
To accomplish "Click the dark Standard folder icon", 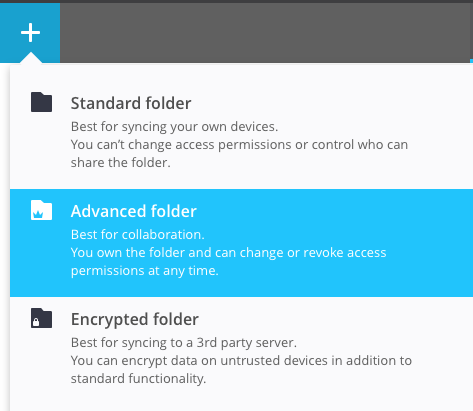I will tap(41, 102).
